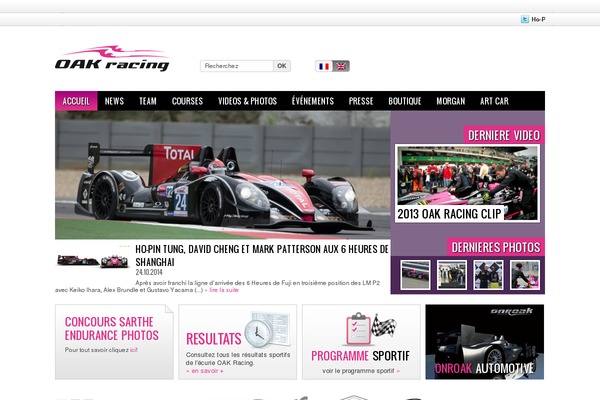Submit search with OK button
The image size is (600, 400).
pos(282,66)
